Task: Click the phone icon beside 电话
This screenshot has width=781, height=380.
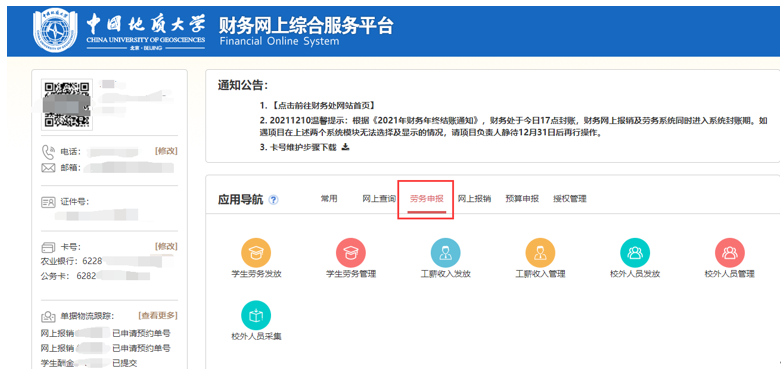Action: tap(48, 151)
